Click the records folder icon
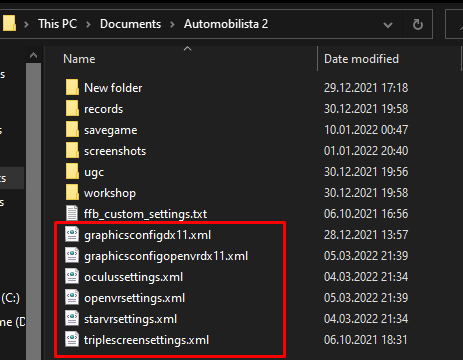 tap(72, 109)
